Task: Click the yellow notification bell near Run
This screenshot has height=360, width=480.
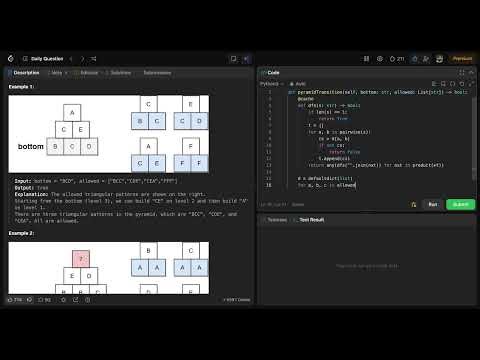Action: coord(414,204)
